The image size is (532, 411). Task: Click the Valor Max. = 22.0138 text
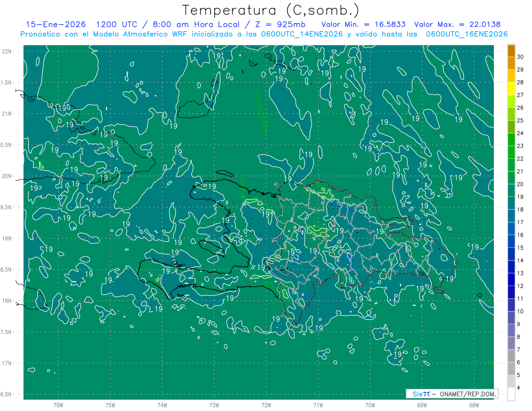click(x=457, y=24)
